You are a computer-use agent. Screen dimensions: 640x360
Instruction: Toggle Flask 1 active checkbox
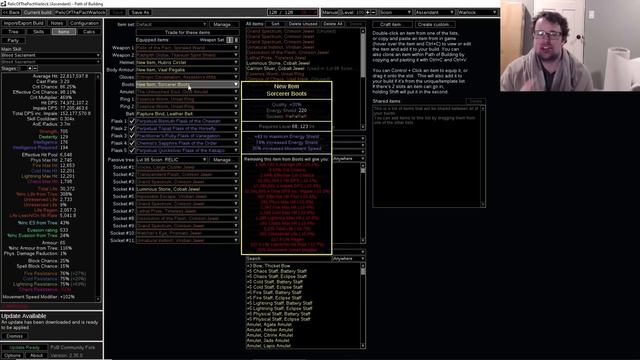(132, 121)
